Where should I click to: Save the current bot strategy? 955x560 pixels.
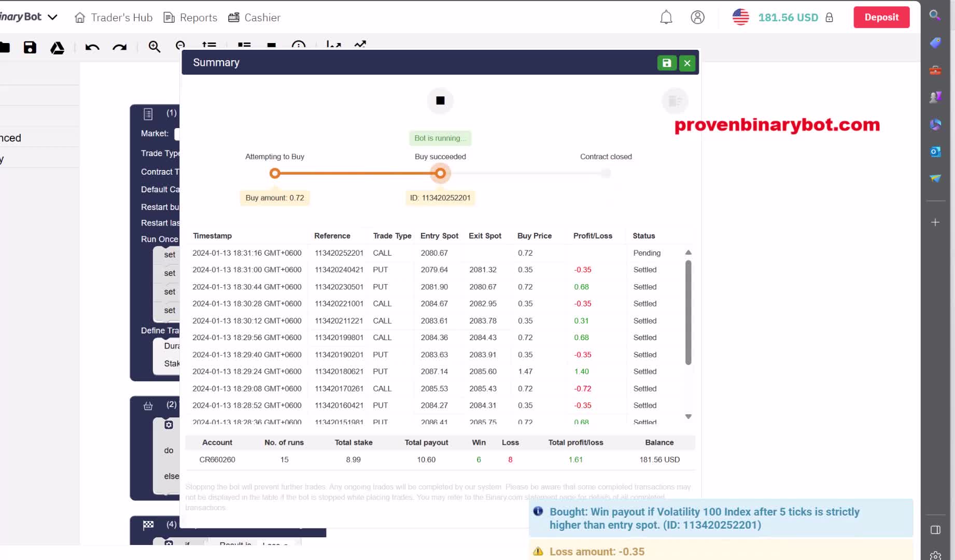pyautogui.click(x=30, y=48)
